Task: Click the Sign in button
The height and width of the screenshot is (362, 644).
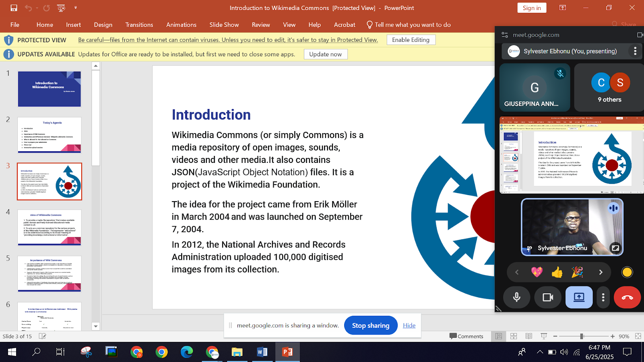Action: point(532,8)
